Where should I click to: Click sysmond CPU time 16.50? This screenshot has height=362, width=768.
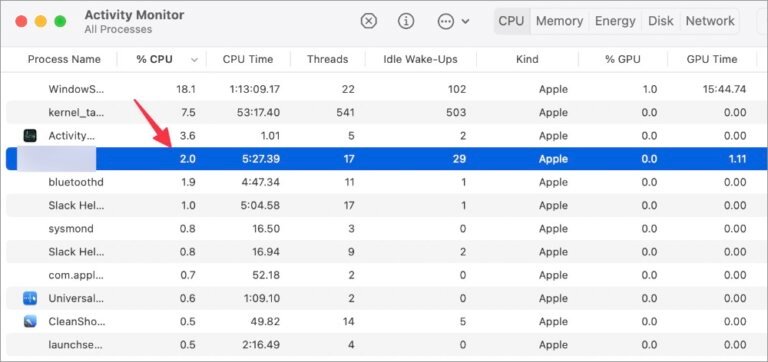pyautogui.click(x=267, y=229)
